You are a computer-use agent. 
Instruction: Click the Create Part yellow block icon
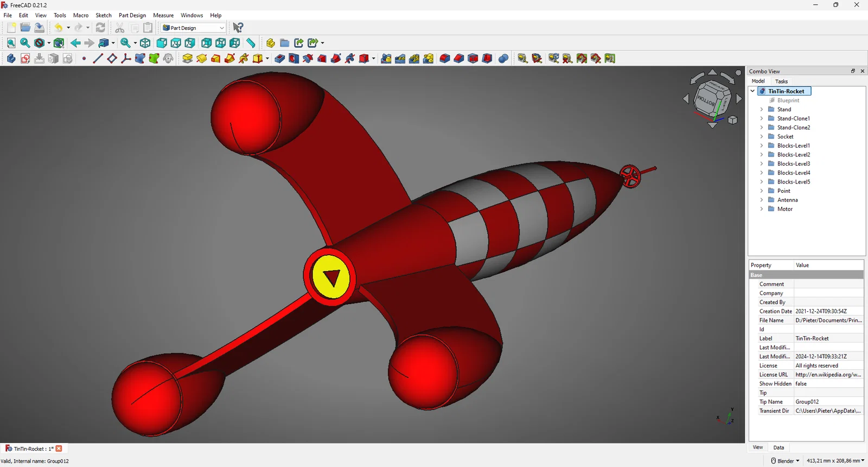[x=271, y=43]
